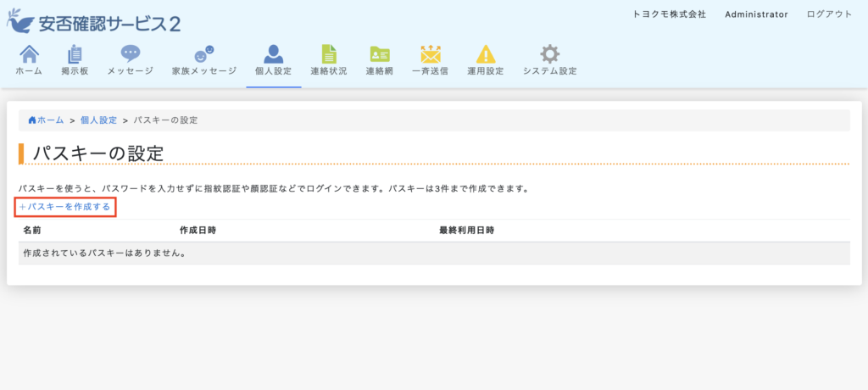The width and height of the screenshot is (868, 390).
Task: Click Administrator user name in header
Action: click(756, 14)
